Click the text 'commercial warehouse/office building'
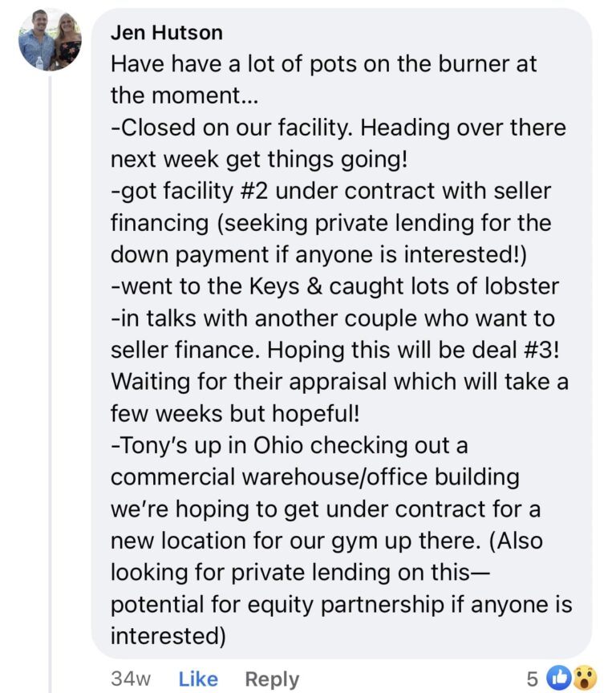Viewport: 616px width, 693px height. pyautogui.click(x=314, y=476)
